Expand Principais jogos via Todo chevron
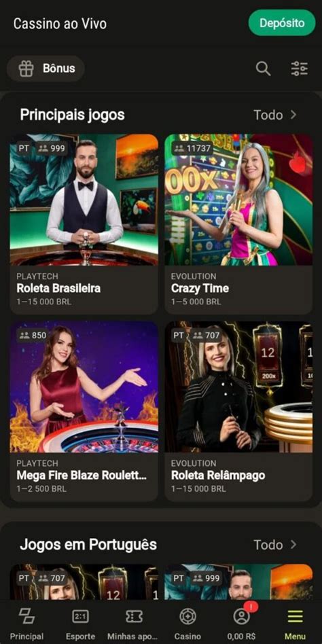Screen dimensions: 322x644 click(274, 115)
